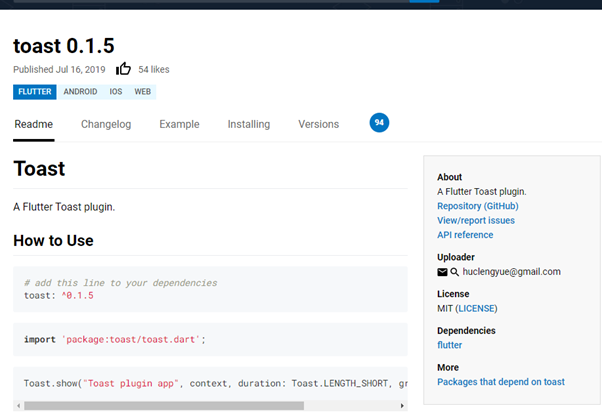Click the magnifier search icon beside uploader email
The image size is (602, 412).
455,271
